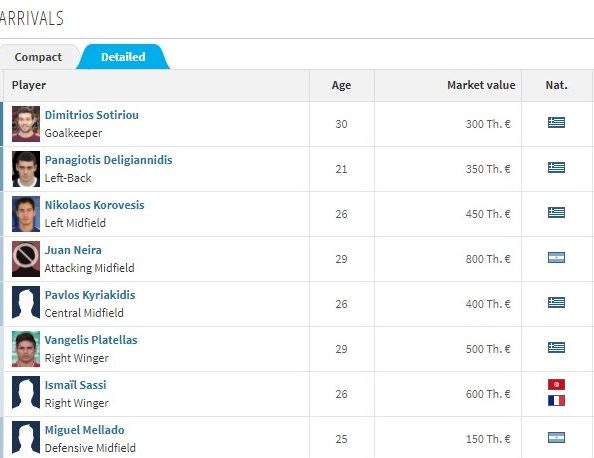
Task: Click Greece flag in Vangelis Platellas row
Action: pyautogui.click(x=556, y=347)
